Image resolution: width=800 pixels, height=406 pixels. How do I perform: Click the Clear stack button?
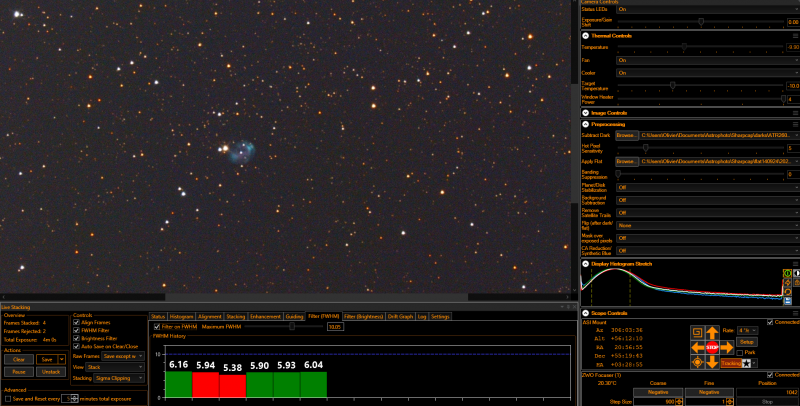pyautogui.click(x=19, y=360)
